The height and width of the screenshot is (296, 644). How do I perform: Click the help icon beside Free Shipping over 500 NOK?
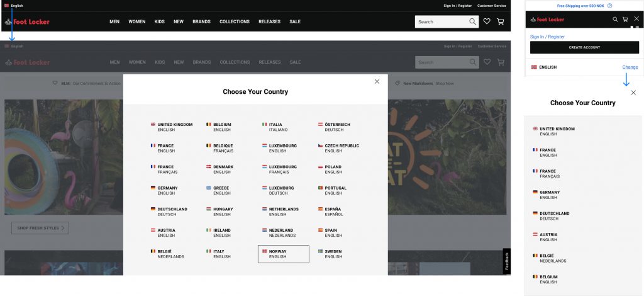(609, 6)
